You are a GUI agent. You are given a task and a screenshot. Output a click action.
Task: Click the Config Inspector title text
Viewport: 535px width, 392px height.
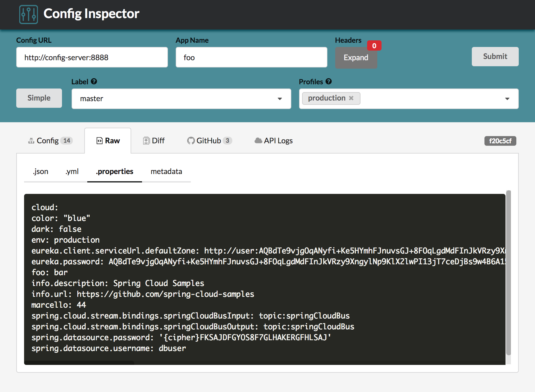tap(91, 14)
